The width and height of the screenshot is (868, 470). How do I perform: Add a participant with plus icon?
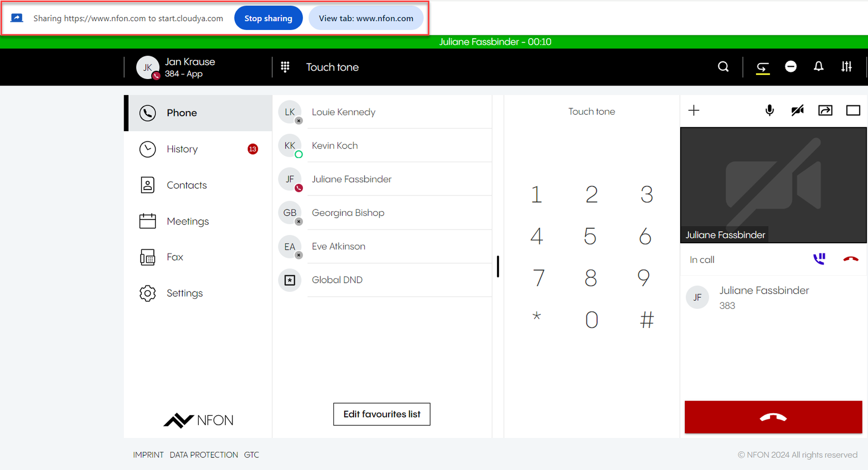click(x=694, y=110)
